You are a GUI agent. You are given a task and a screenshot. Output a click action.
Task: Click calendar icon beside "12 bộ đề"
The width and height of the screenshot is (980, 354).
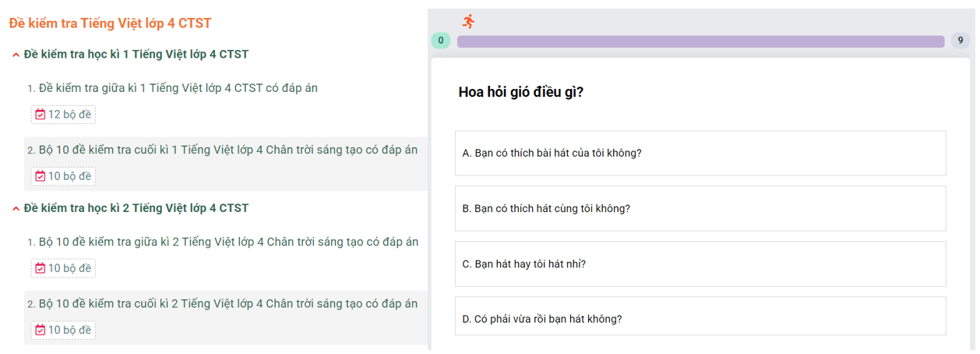(x=41, y=115)
